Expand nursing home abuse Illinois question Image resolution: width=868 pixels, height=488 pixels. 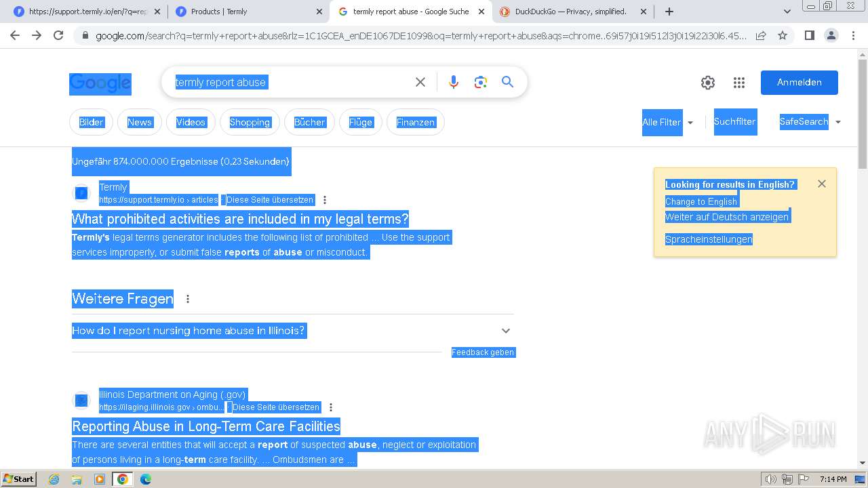(293, 331)
